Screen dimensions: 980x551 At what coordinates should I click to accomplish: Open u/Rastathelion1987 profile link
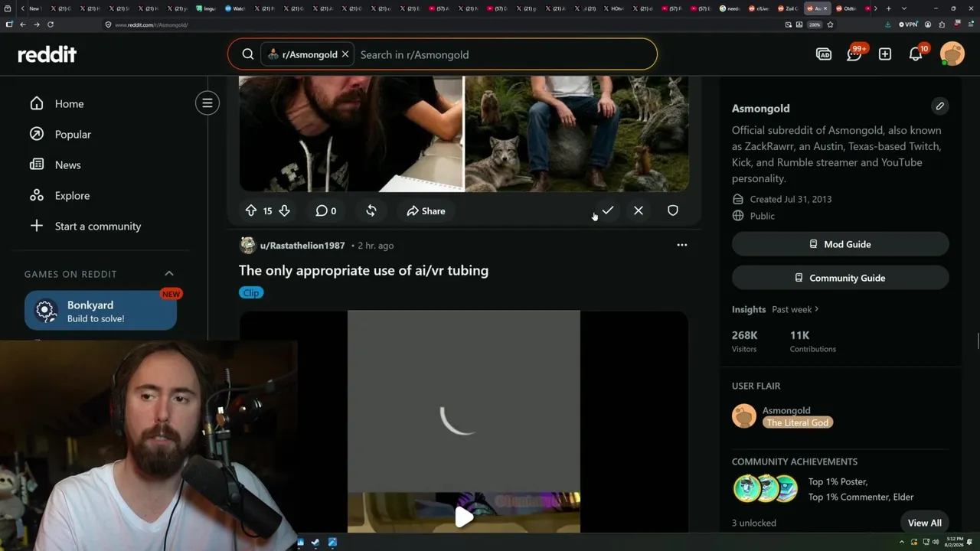click(302, 246)
